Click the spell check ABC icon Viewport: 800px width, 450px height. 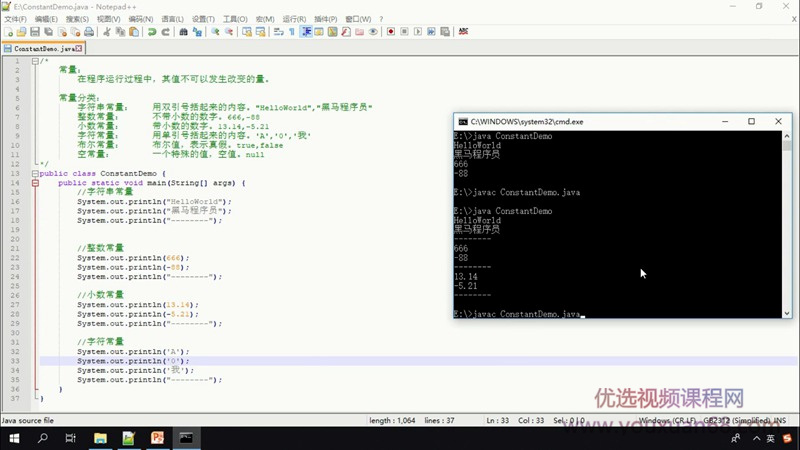[x=463, y=32]
